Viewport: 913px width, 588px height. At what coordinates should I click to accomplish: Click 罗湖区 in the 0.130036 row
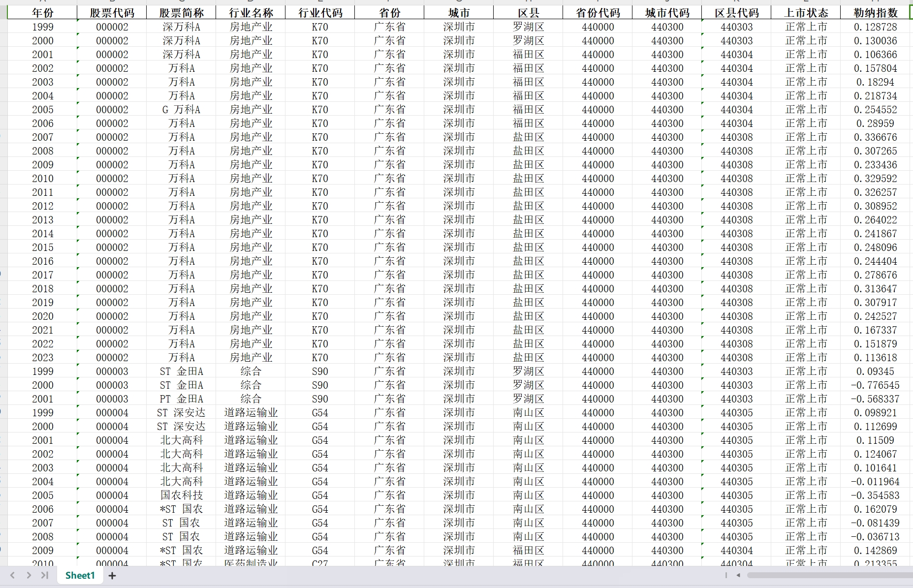pos(528,41)
